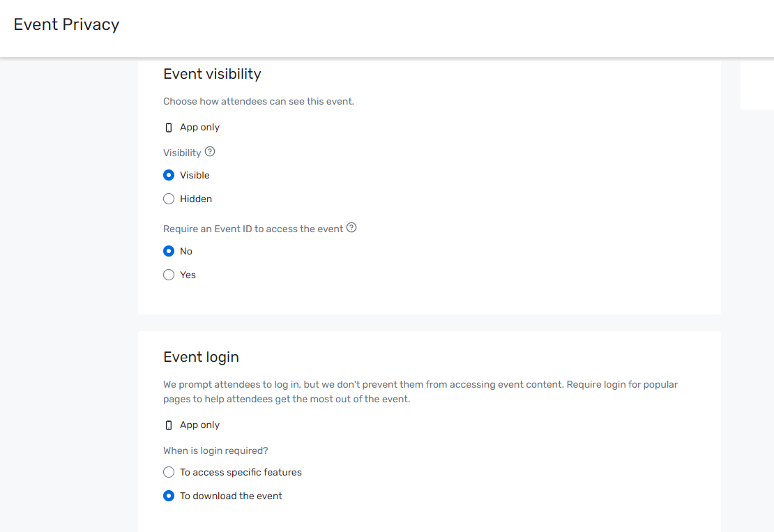This screenshot has width=774, height=532.
Task: Click phone icon in Event login section
Action: pyautogui.click(x=169, y=425)
